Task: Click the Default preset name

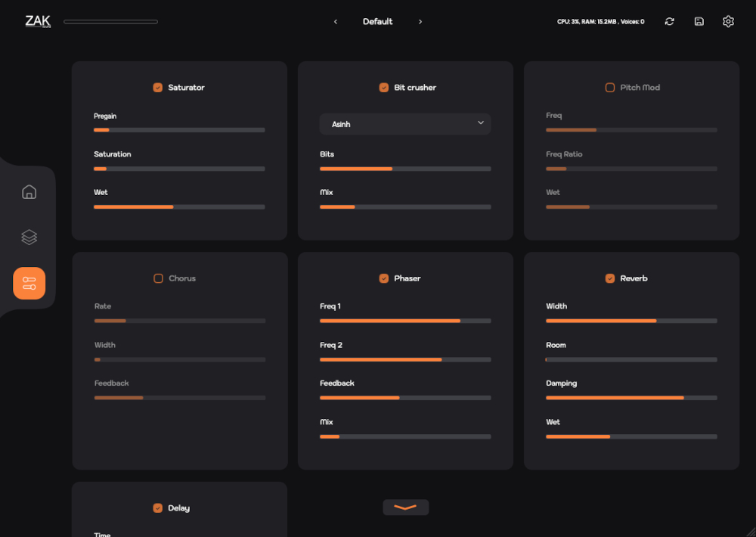Action: coord(377,22)
